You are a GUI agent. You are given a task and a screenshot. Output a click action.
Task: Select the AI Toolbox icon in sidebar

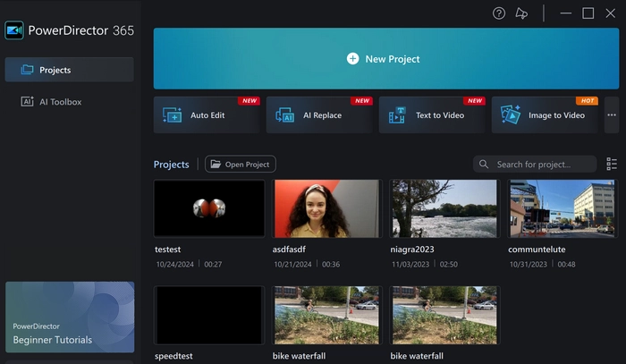[x=27, y=102]
